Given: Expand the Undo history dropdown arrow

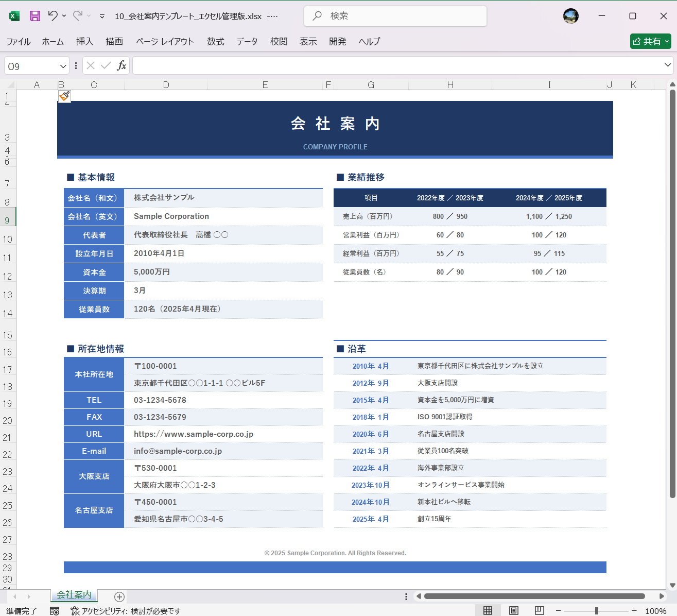Looking at the screenshot, I should coord(64,16).
